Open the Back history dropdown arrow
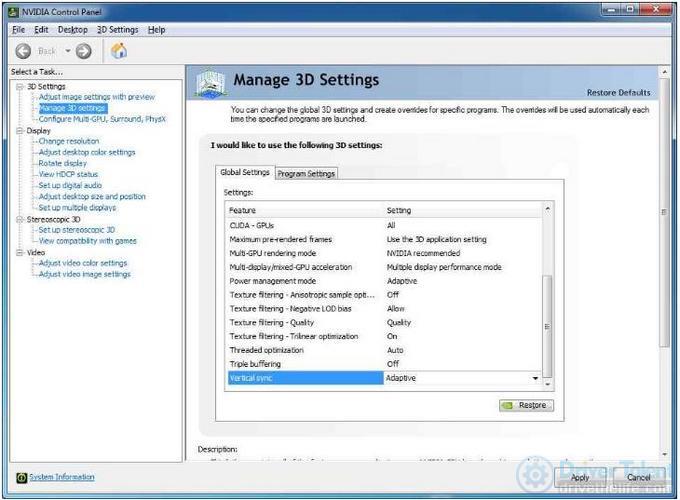680x500 pixels. (x=68, y=51)
